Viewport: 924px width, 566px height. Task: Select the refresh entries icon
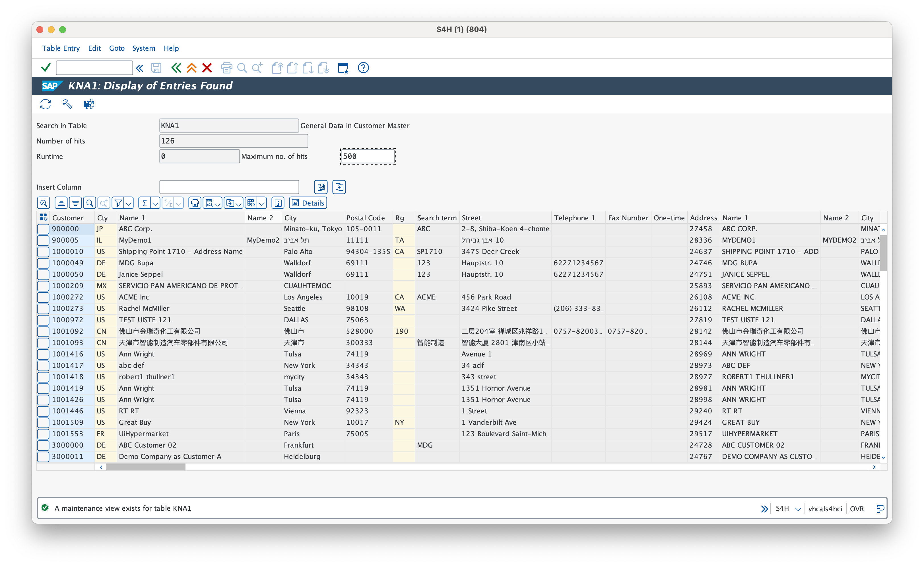[x=46, y=104]
